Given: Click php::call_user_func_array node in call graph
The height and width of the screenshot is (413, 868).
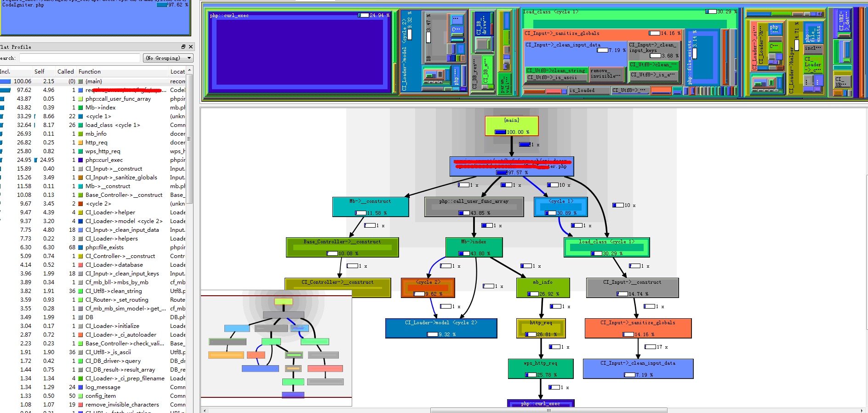Looking at the screenshot, I should [474, 207].
